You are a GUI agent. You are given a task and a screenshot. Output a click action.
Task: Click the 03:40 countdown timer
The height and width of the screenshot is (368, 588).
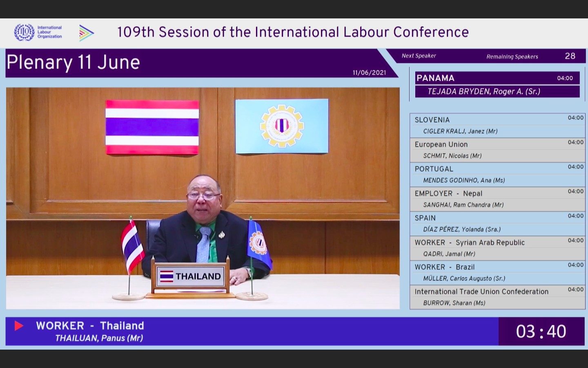[541, 332]
